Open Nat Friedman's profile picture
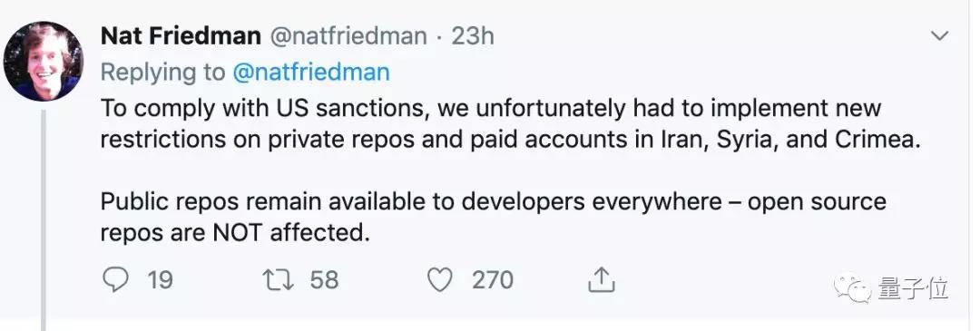Screen dimensions: 980x331 click(x=44, y=61)
